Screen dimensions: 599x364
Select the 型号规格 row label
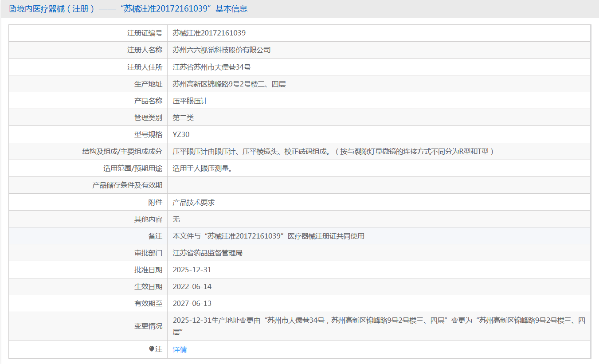click(148, 134)
